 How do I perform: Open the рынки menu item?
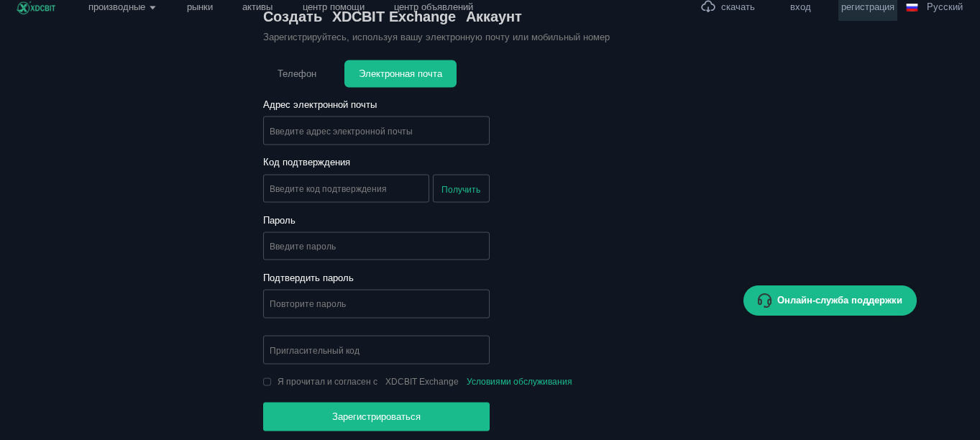pyautogui.click(x=200, y=7)
